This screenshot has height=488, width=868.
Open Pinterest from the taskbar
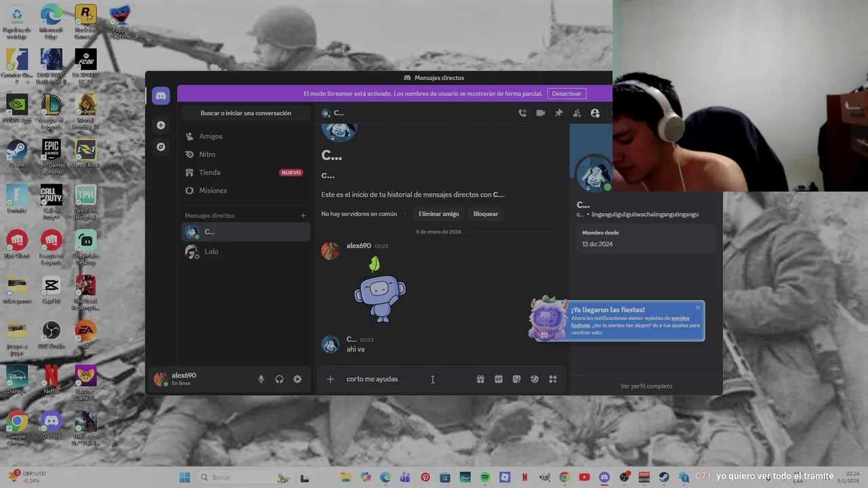pos(425,478)
